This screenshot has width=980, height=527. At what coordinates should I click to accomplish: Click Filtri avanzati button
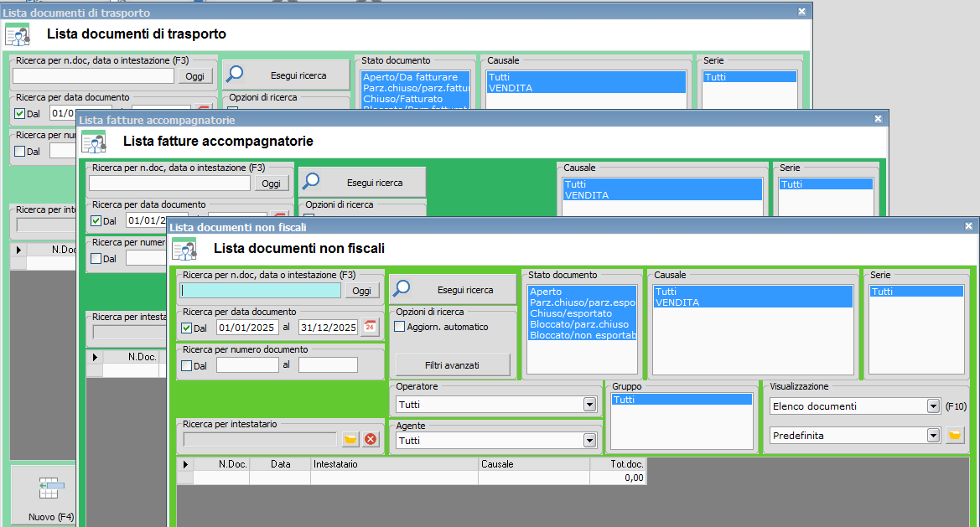pyautogui.click(x=453, y=365)
